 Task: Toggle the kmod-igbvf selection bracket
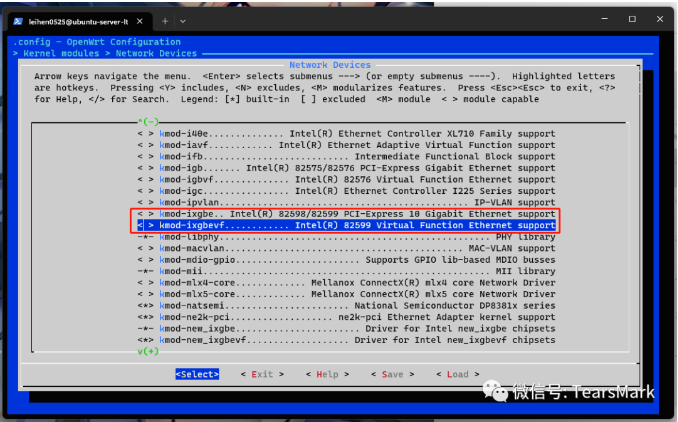coord(146,179)
